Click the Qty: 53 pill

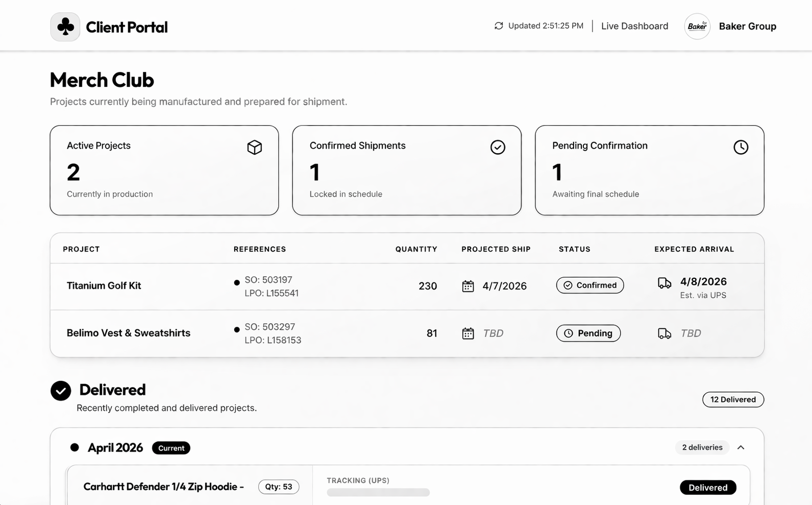click(x=279, y=487)
